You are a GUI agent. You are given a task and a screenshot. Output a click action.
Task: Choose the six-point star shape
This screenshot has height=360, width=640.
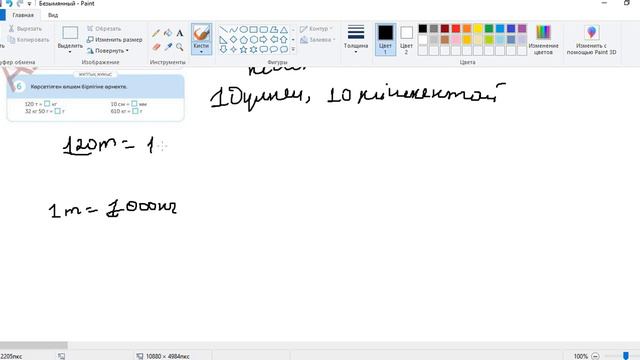pyautogui.click(x=253, y=49)
